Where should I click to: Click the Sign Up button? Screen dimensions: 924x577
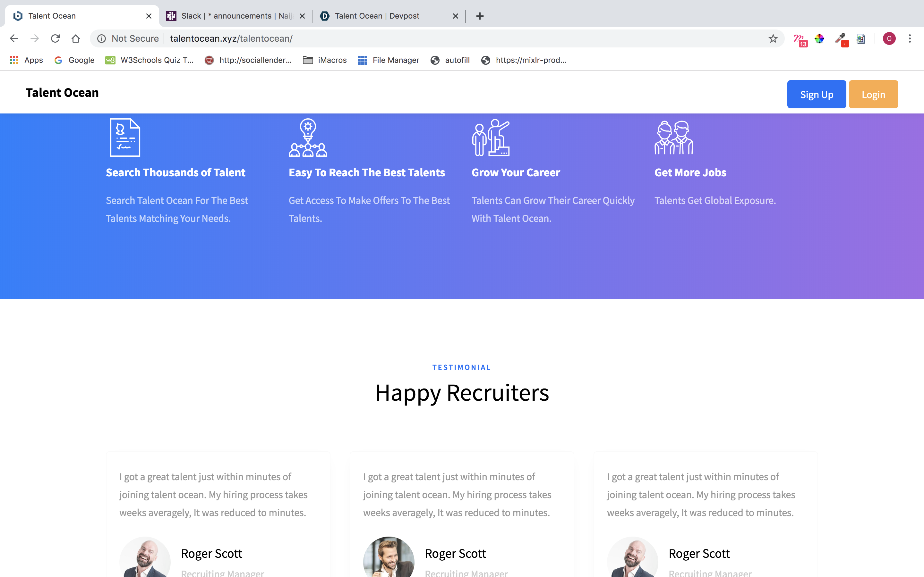pos(816,94)
